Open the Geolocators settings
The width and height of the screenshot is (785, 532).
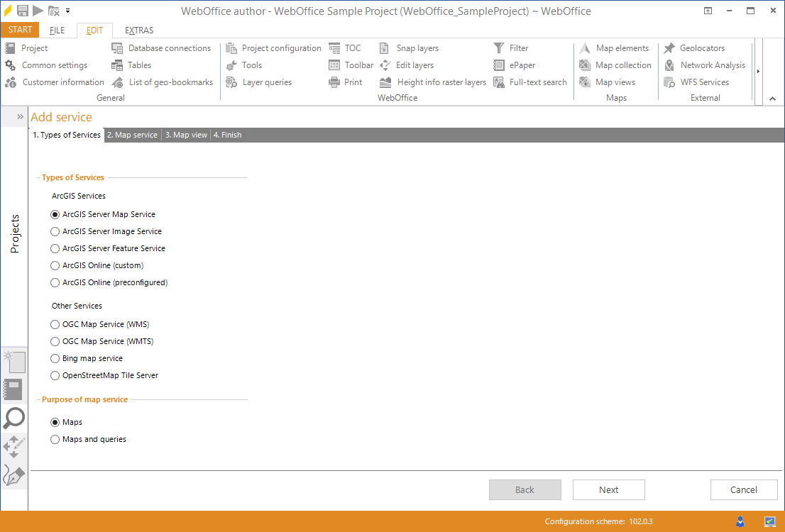tap(702, 48)
